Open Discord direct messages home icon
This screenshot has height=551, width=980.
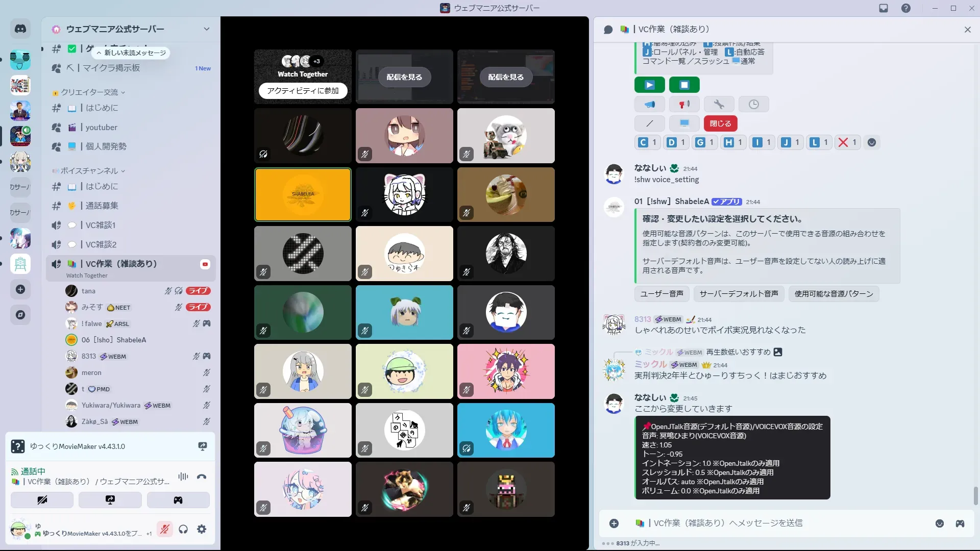[x=20, y=29]
